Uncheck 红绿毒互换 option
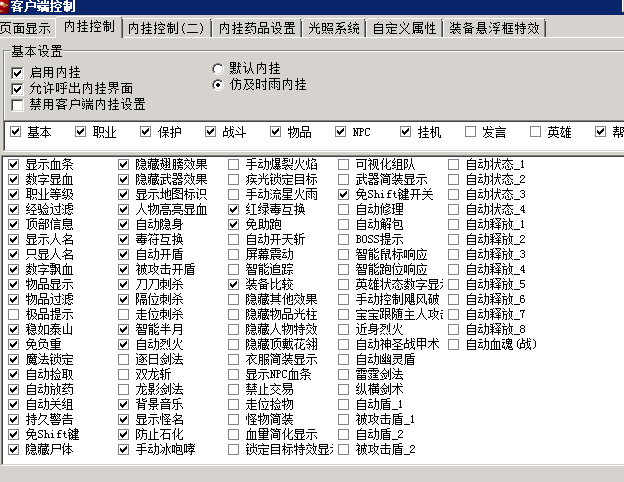624x482 pixels. pos(233,209)
